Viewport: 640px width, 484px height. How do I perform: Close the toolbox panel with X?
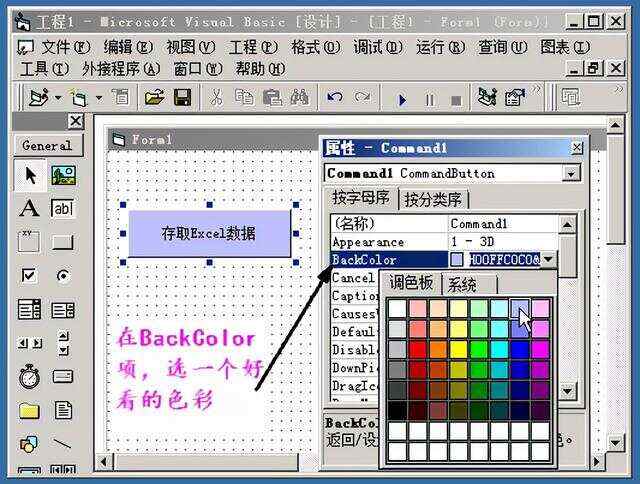tap(76, 121)
